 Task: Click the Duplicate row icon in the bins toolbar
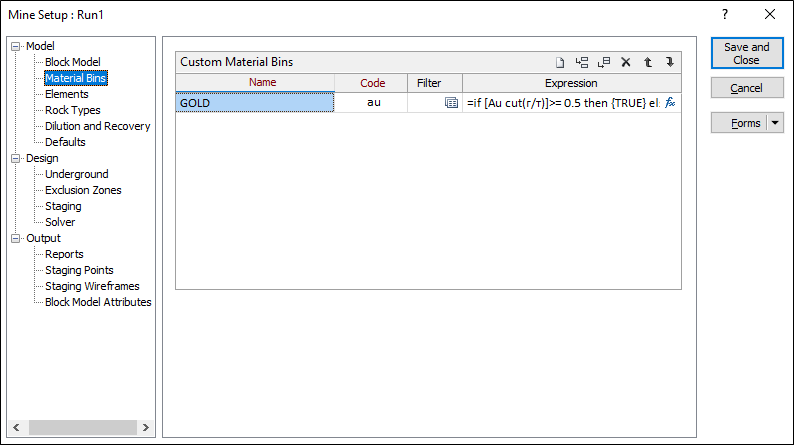(x=604, y=62)
